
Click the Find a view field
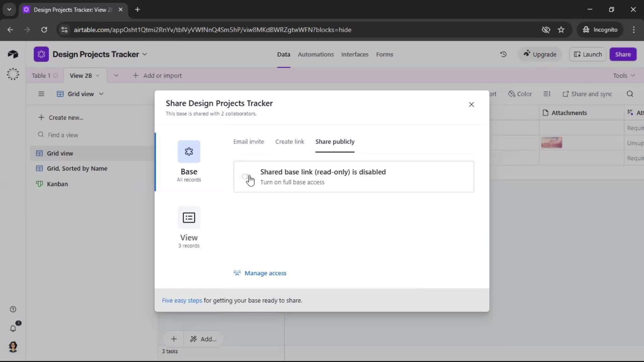coord(93,135)
